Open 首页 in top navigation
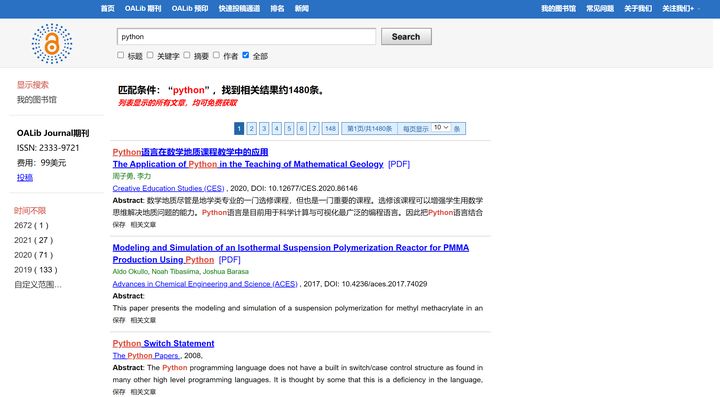720x397 pixels. coord(107,8)
